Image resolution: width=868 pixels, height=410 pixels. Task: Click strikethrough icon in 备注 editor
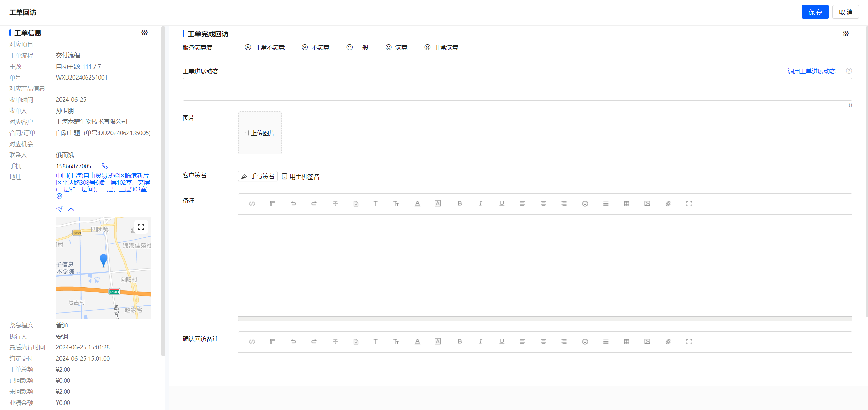[335, 204]
